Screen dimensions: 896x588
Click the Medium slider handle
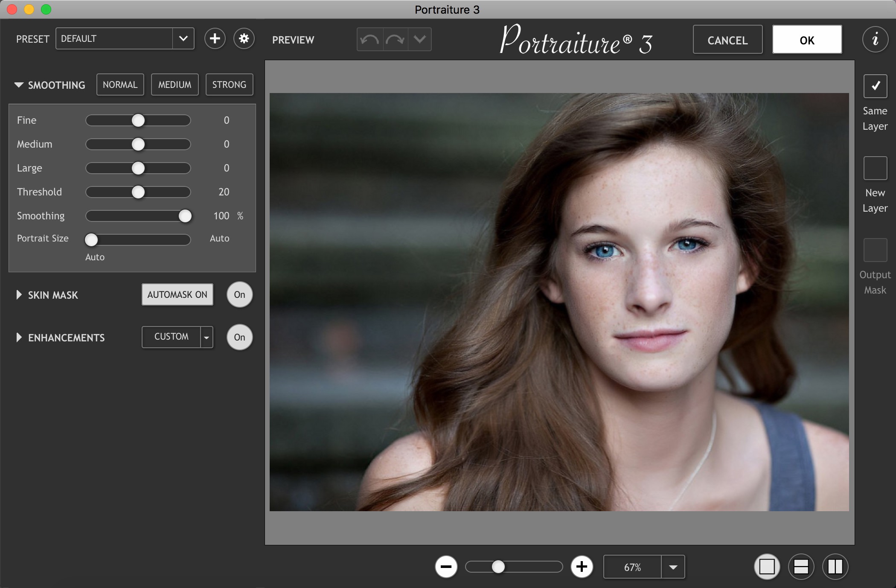[138, 144]
